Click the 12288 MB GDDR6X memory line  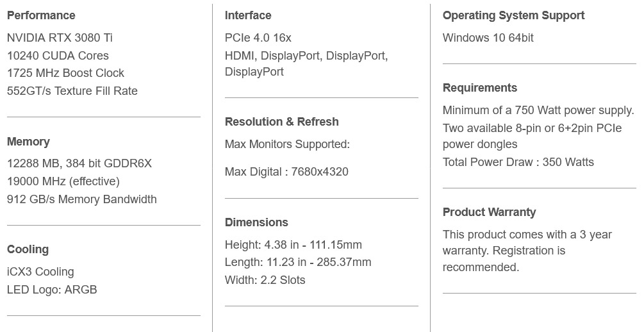point(79,163)
